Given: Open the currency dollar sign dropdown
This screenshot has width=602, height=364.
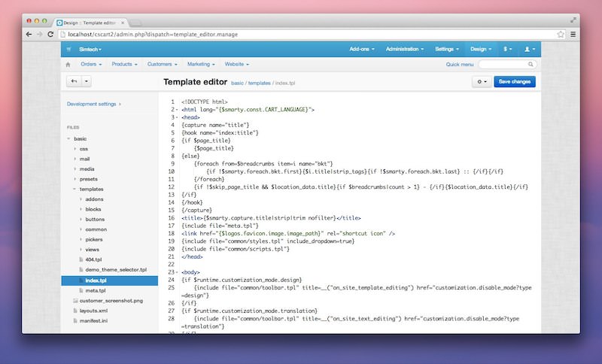Looking at the screenshot, I should coord(508,49).
